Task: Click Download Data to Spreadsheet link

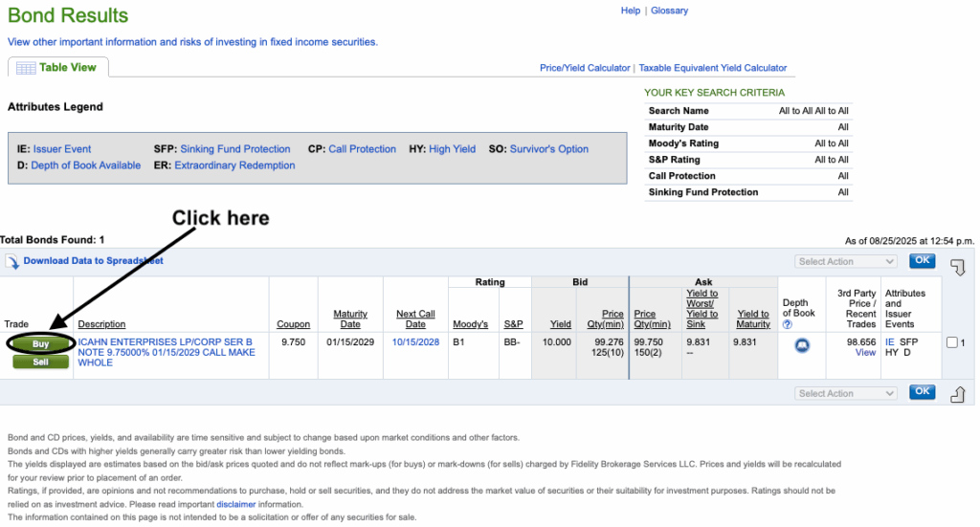Action: [x=93, y=261]
